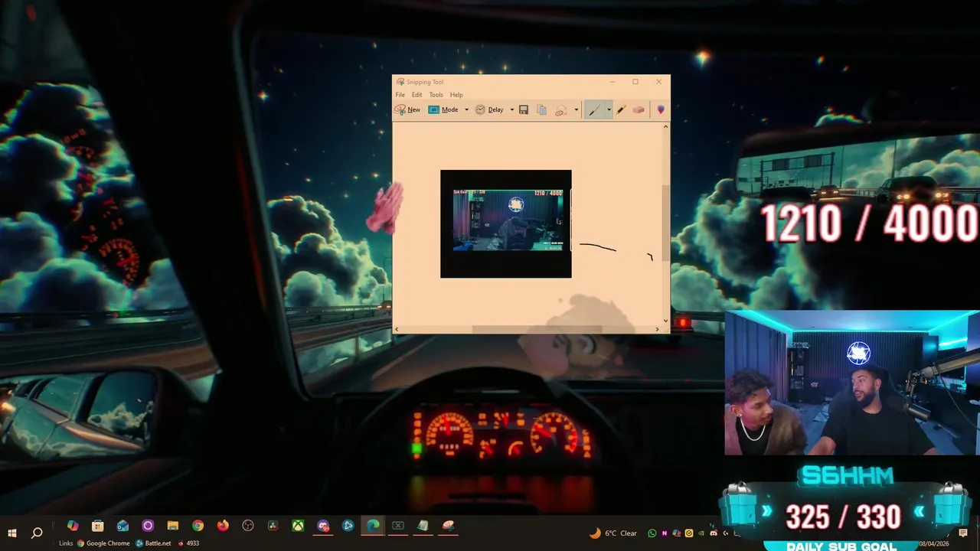Open taskbar Search magnifier
This screenshot has width=980, height=551.
click(x=36, y=533)
